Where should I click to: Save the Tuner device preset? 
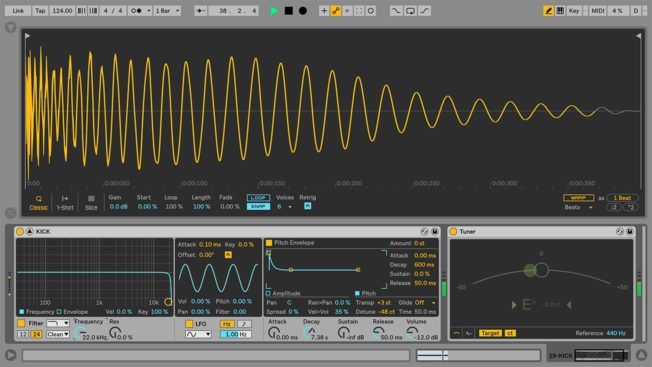point(630,232)
